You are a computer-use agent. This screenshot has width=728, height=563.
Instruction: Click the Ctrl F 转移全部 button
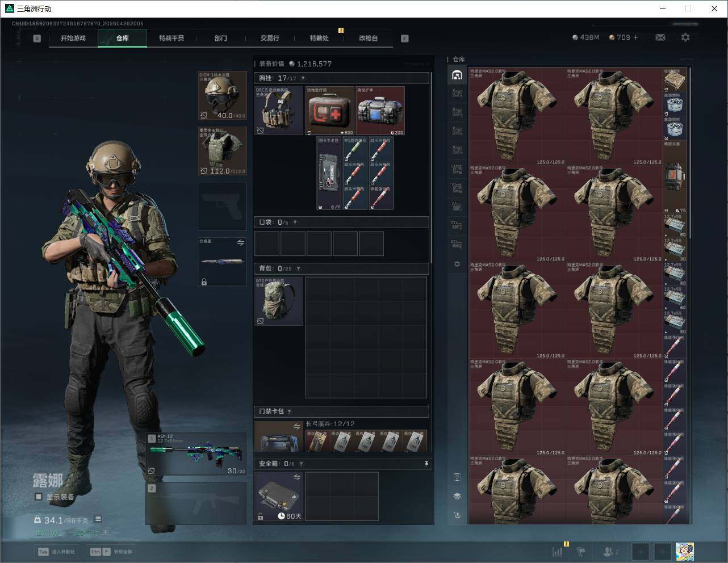(x=111, y=552)
